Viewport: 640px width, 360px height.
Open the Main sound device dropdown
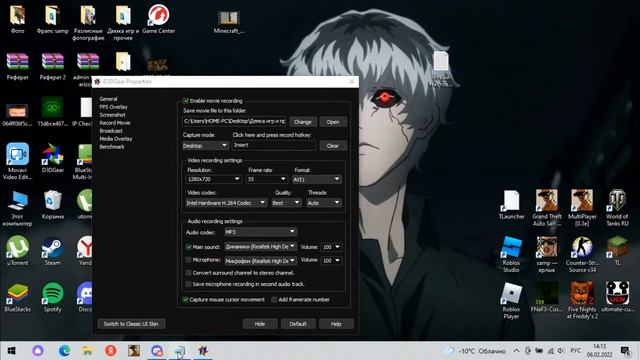[260, 247]
